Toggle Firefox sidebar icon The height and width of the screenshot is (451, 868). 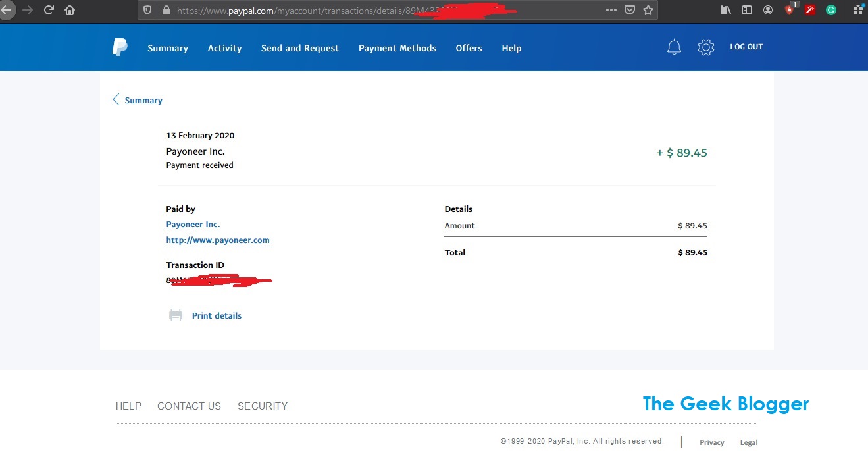click(x=747, y=10)
